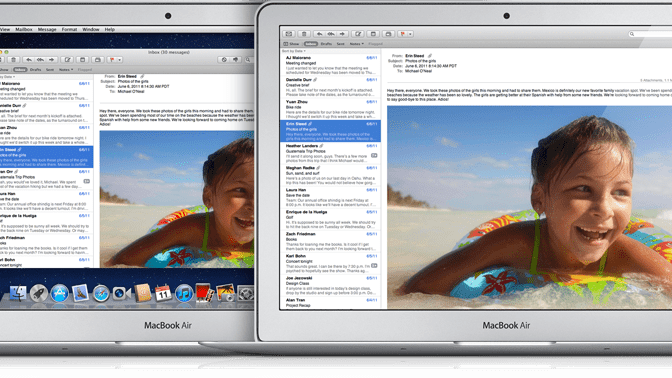The height and width of the screenshot is (378, 672).
Task: Click trash Delete icon in left Mail window
Action: click(x=13, y=60)
